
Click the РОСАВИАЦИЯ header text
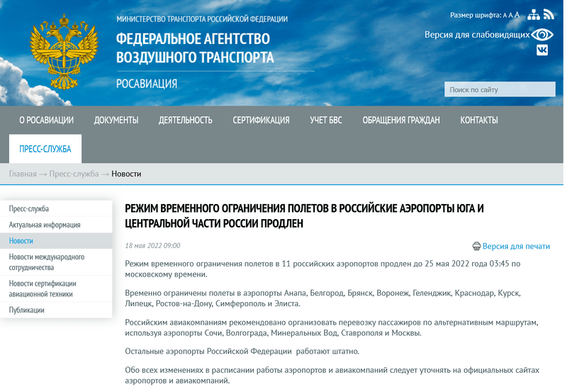pos(147,84)
